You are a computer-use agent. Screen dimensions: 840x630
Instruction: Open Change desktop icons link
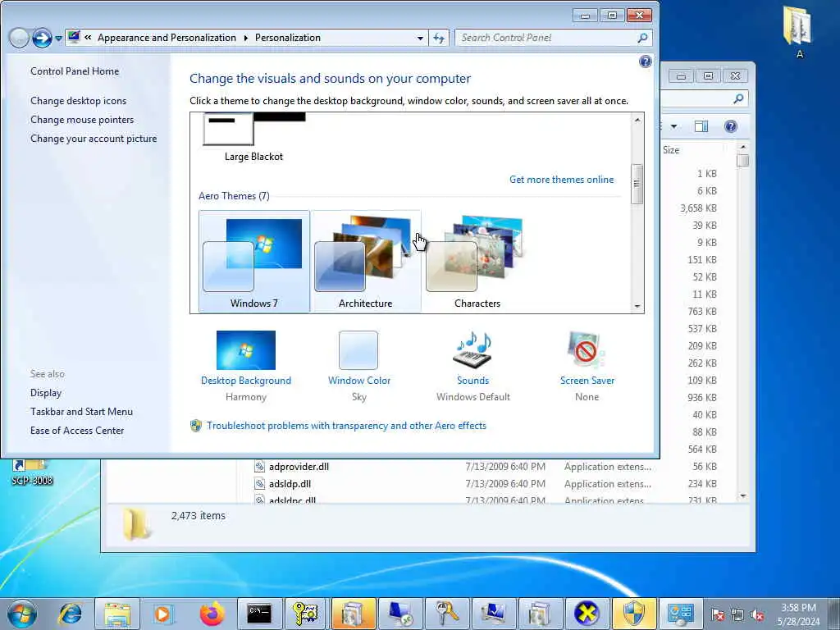pos(78,101)
